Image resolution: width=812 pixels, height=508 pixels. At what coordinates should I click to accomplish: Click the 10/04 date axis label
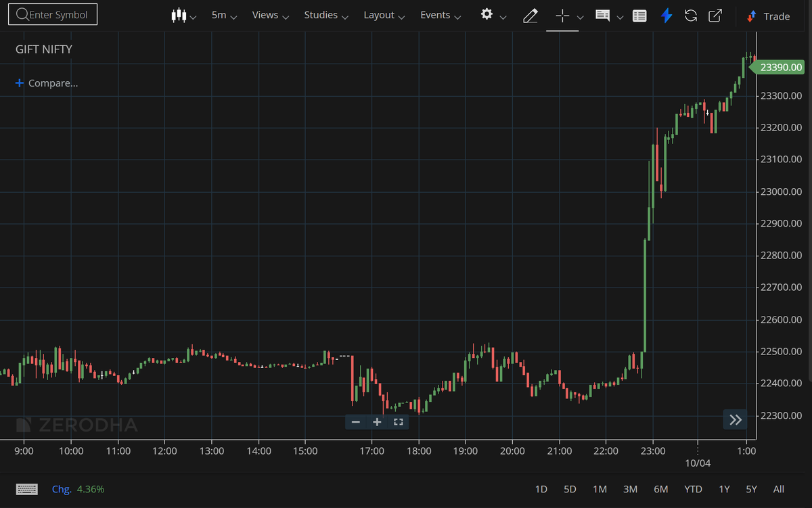(698, 463)
